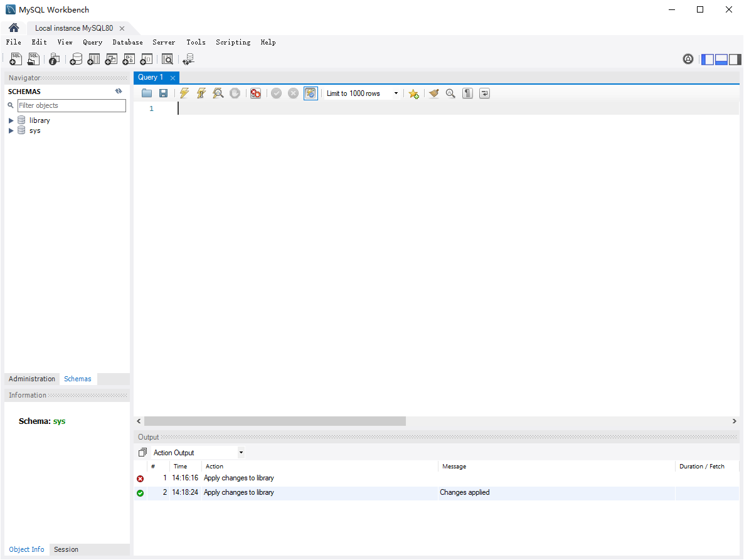Select the failed output row at 14:16:16

pos(437,478)
